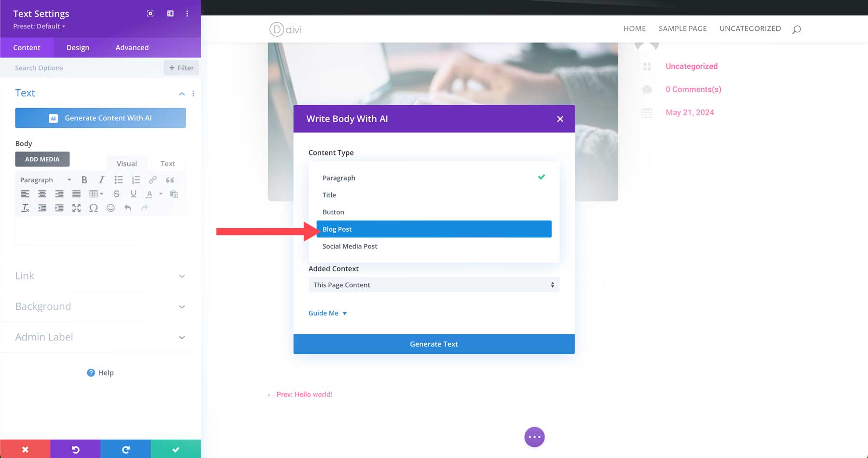Toggle bold formatting in the Body editor
Viewport: 868px width, 458px height.
click(x=84, y=180)
